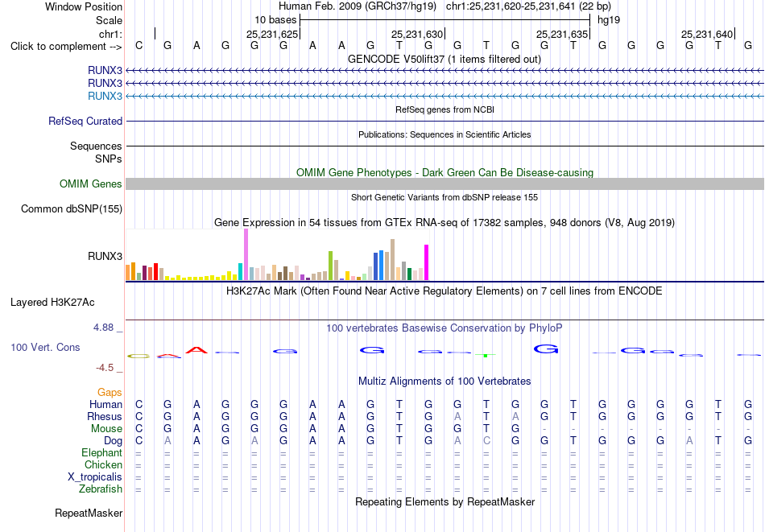This screenshot has height=532, width=765.
Task: Open RefSeq genes from NCBI title
Action: 445,109
